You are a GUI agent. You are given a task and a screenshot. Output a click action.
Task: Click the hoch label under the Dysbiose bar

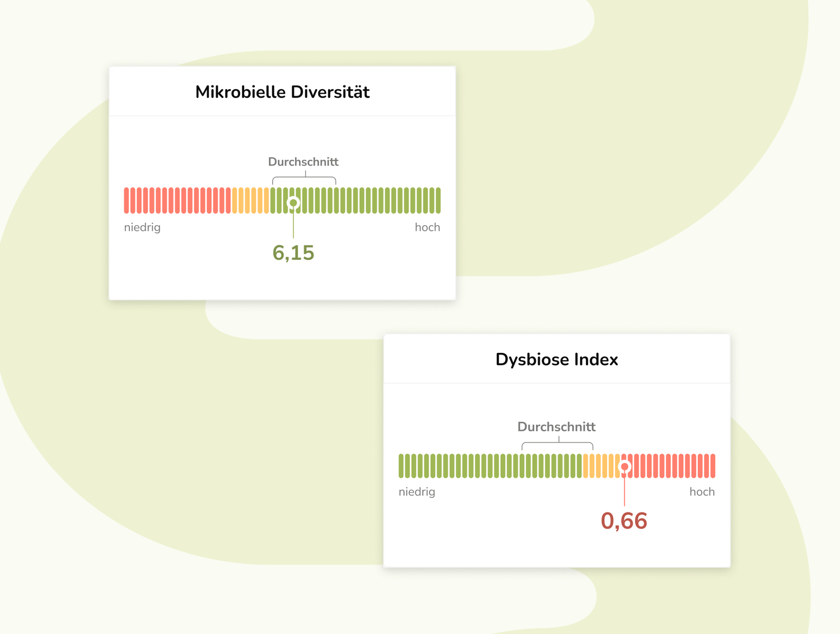coord(702,492)
